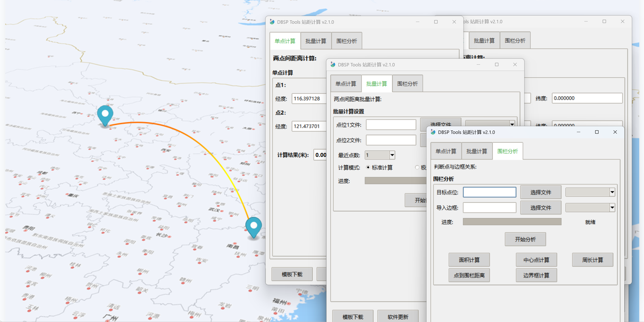The image size is (644, 322).
Task: Switch to the 围栏分析 tab
Action: coord(508,151)
